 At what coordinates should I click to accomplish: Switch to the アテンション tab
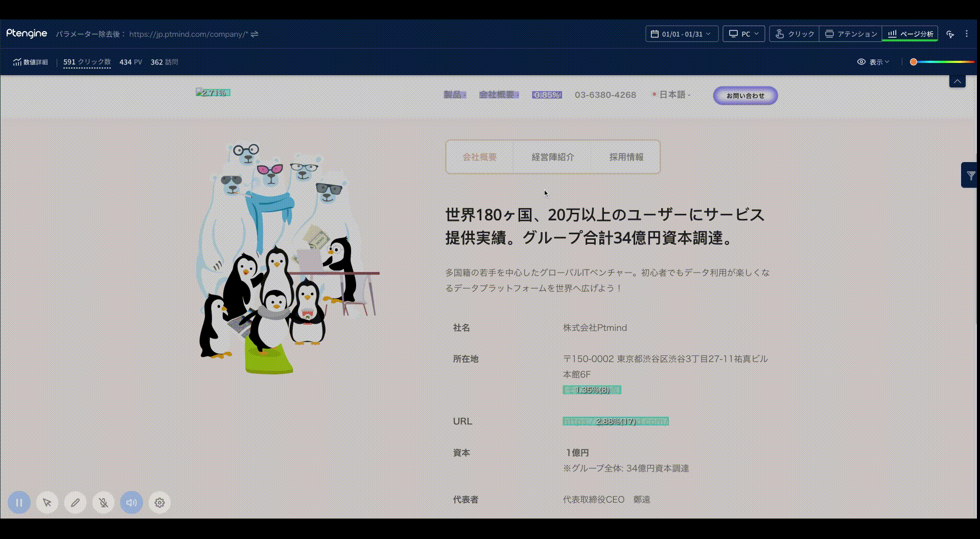pyautogui.click(x=851, y=34)
